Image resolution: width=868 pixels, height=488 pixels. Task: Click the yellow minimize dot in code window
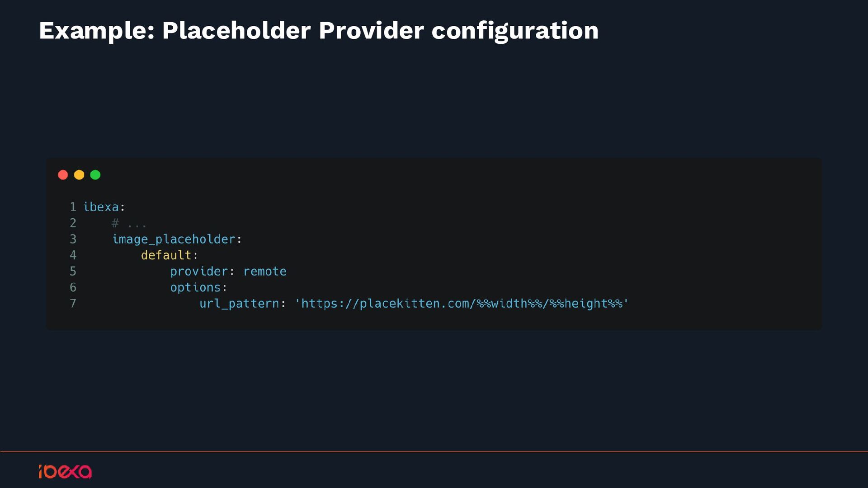coord(79,175)
